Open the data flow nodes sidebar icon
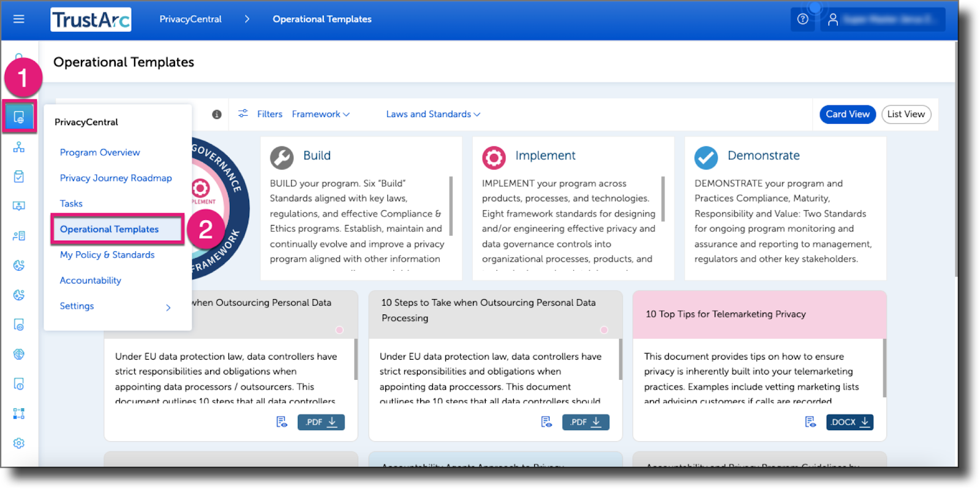980x489 pixels. [x=19, y=414]
